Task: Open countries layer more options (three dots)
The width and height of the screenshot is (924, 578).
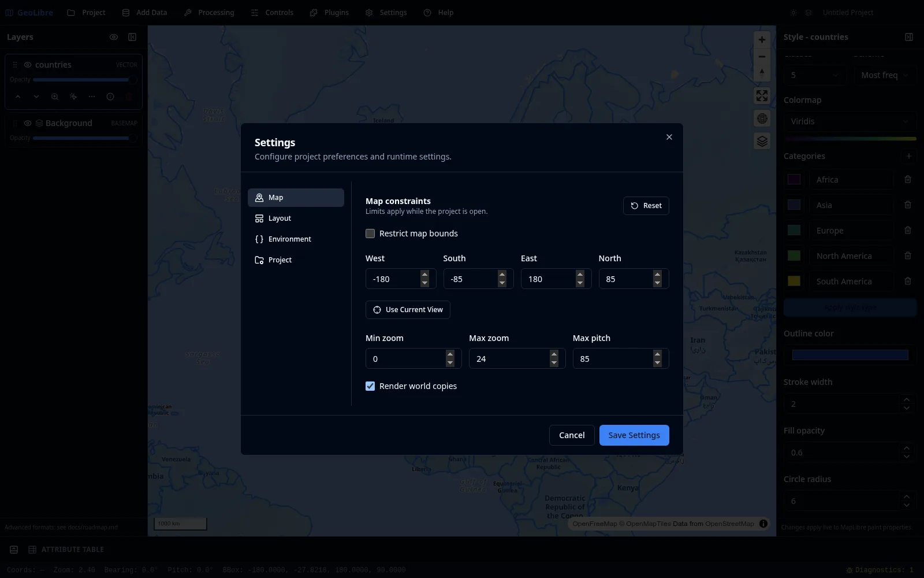Action: click(92, 97)
